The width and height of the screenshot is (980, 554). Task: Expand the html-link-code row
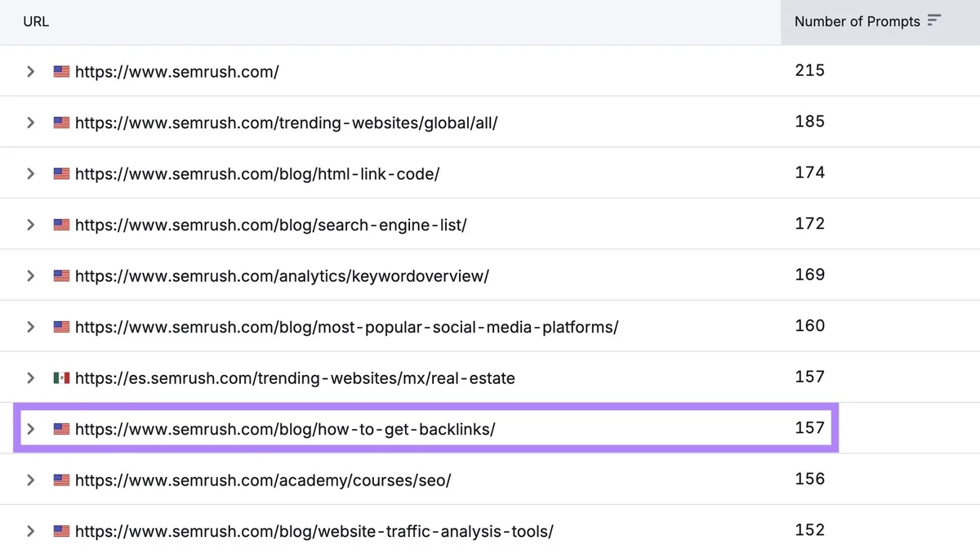pos(30,173)
